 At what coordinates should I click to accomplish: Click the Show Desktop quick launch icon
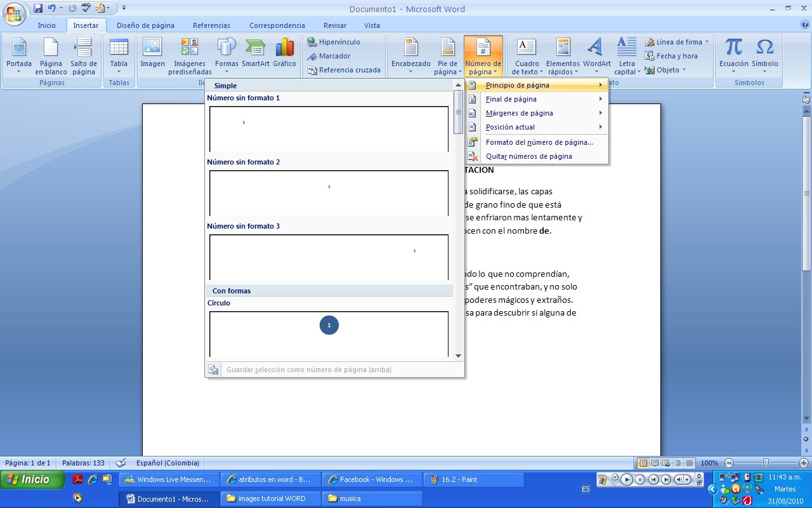pos(107,479)
